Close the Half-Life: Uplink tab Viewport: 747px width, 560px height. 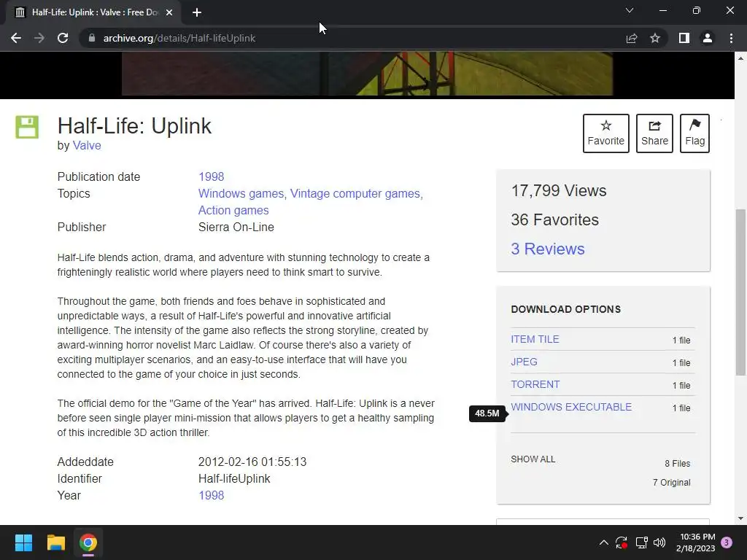(169, 12)
